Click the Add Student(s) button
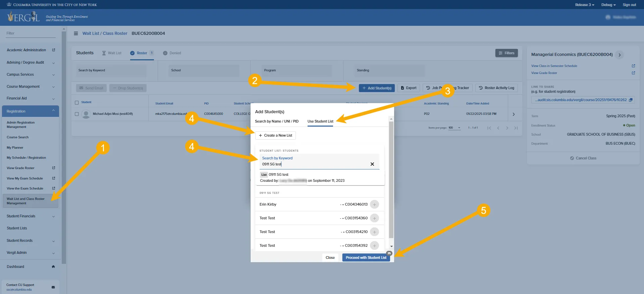The height and width of the screenshot is (294, 644). click(x=377, y=88)
